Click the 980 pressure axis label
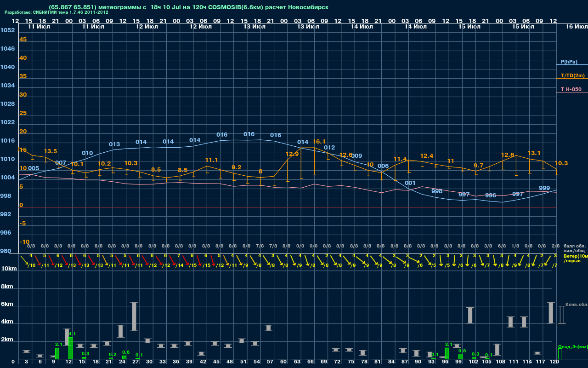Image resolution: width=588 pixels, height=368 pixels. coord(6,251)
